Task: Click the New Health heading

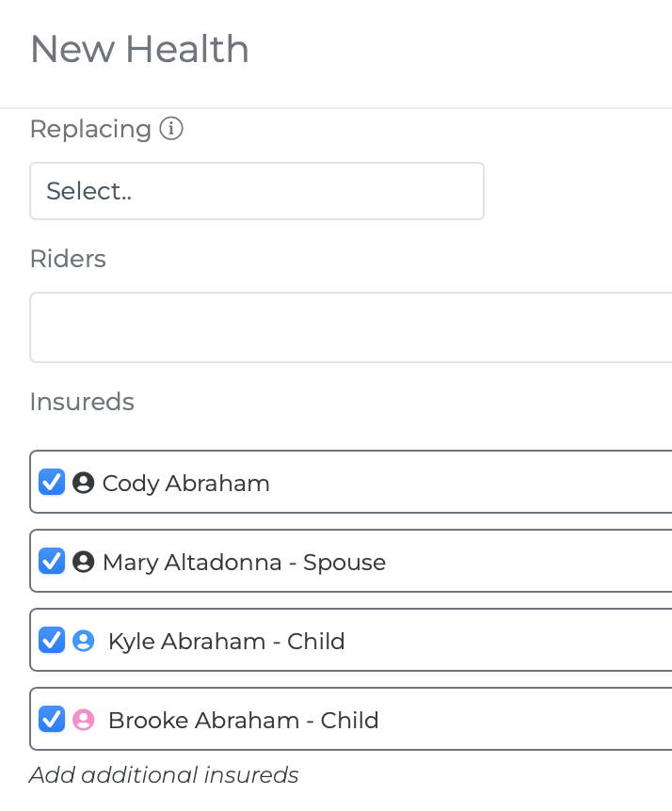Action: tap(139, 49)
